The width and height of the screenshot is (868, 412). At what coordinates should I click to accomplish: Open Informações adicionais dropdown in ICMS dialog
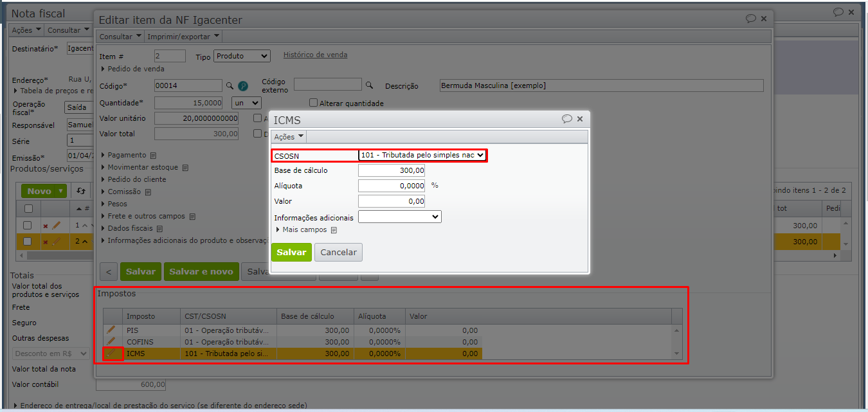[400, 217]
